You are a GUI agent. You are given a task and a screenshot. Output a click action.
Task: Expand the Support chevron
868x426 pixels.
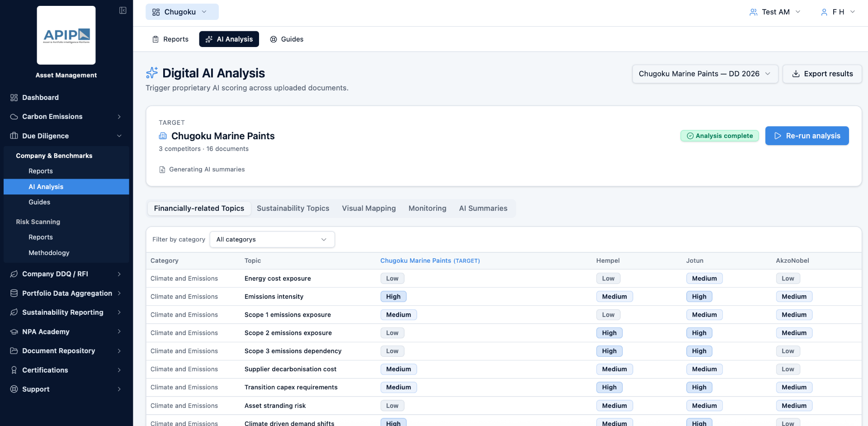pos(119,389)
